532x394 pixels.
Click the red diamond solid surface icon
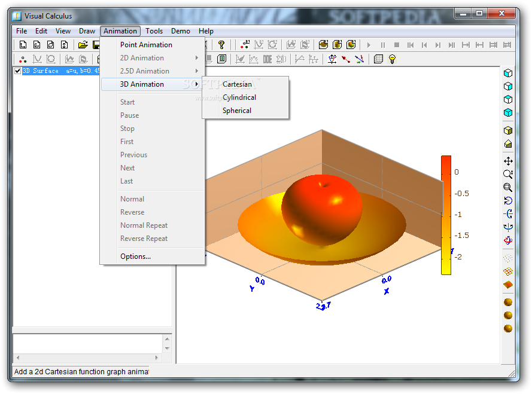tap(508, 285)
